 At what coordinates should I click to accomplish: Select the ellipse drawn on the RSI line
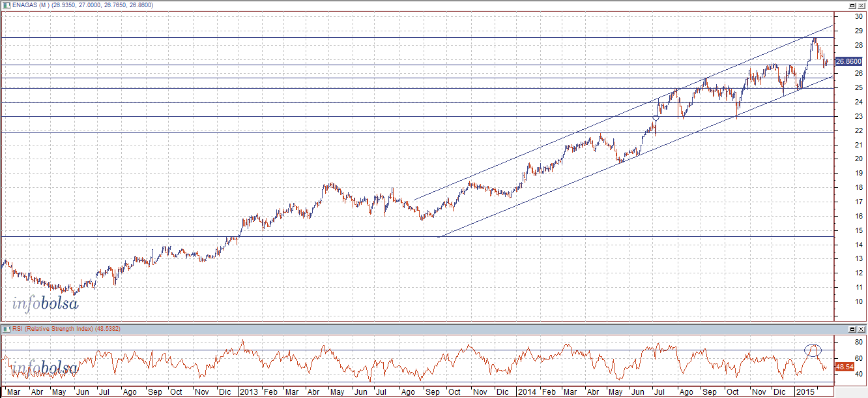[812, 350]
